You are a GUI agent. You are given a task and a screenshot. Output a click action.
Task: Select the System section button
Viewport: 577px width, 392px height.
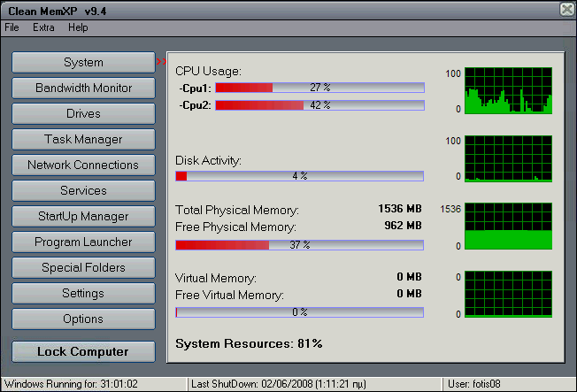tap(83, 62)
